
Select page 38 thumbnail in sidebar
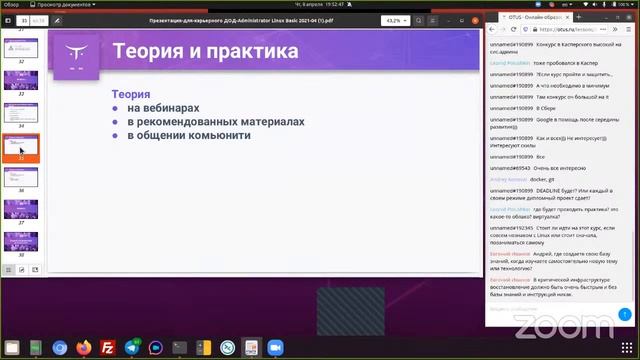point(21,242)
